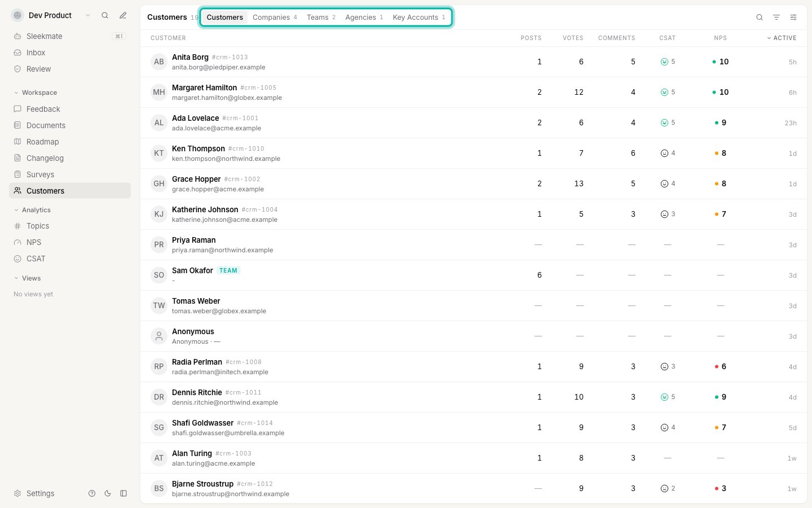Viewport: 812px width, 508px height.
Task: Go to Inbox
Action: (x=70, y=52)
